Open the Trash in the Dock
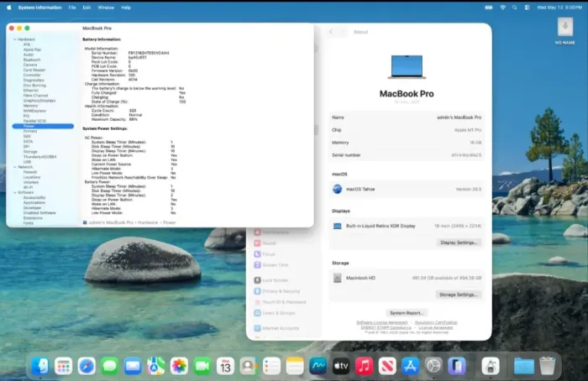 (547, 366)
